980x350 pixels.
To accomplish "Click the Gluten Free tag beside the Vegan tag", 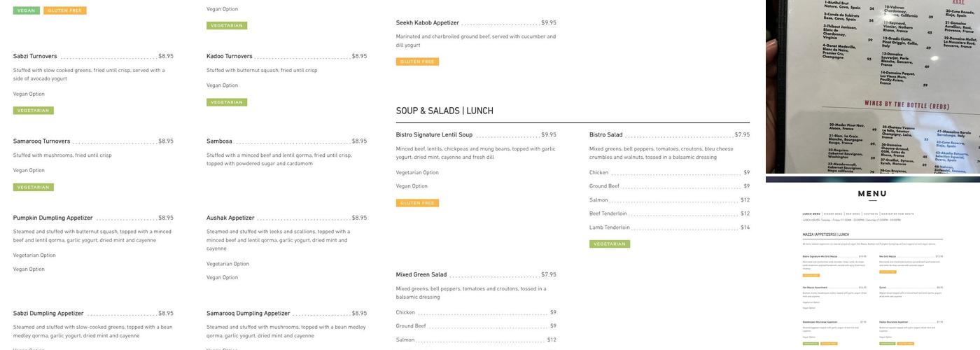I will click(x=65, y=10).
